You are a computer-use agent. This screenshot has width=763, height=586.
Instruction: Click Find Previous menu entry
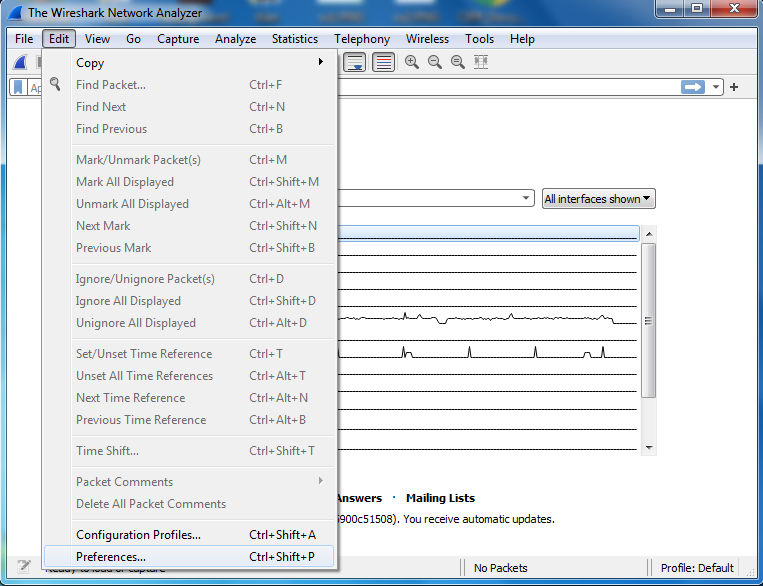click(189, 128)
